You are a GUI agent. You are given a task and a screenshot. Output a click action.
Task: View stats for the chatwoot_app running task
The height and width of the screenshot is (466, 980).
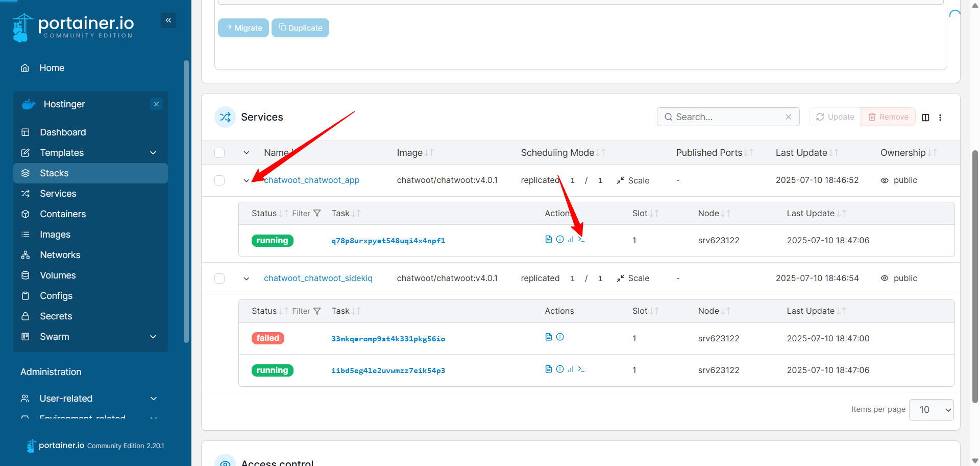(x=571, y=240)
